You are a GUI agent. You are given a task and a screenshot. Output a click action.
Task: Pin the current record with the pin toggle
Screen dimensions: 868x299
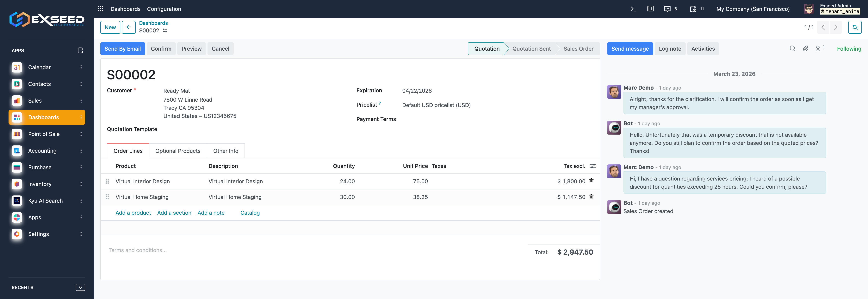855,27
